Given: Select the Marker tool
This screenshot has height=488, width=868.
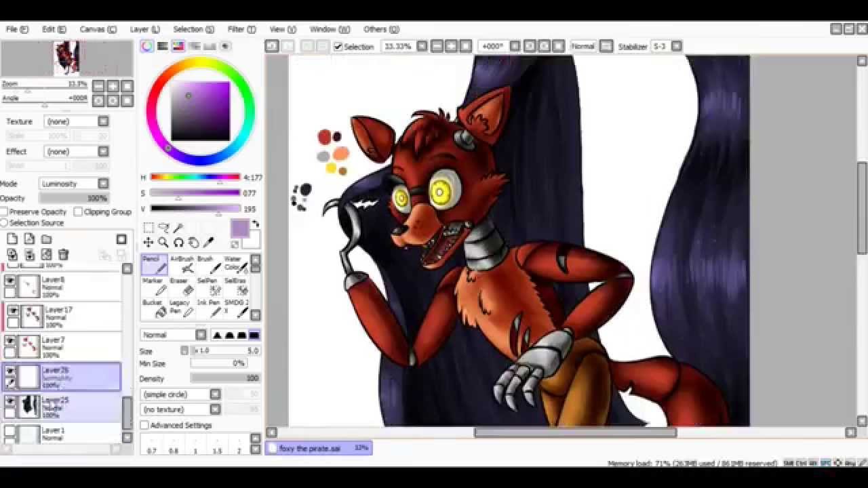Looking at the screenshot, I should [154, 287].
